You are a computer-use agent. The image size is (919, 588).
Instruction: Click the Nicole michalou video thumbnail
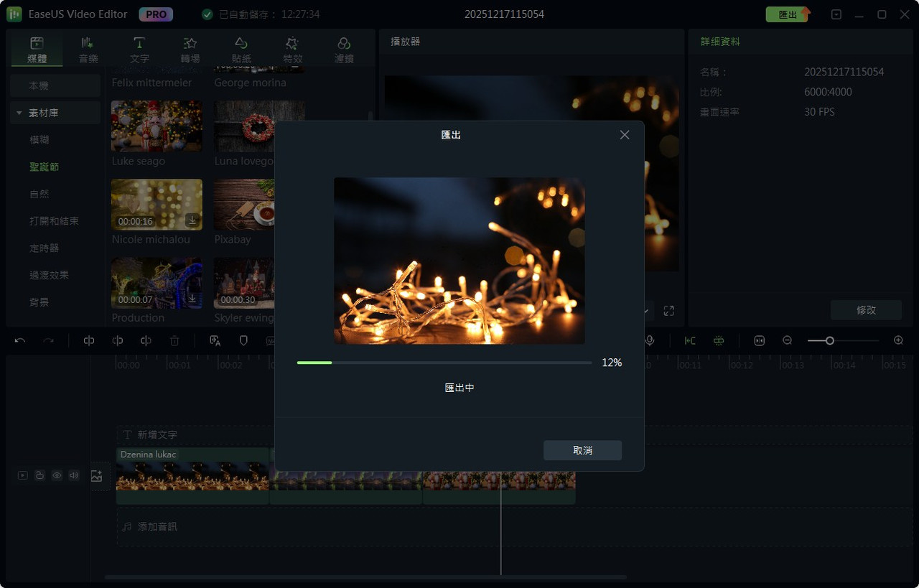157,205
